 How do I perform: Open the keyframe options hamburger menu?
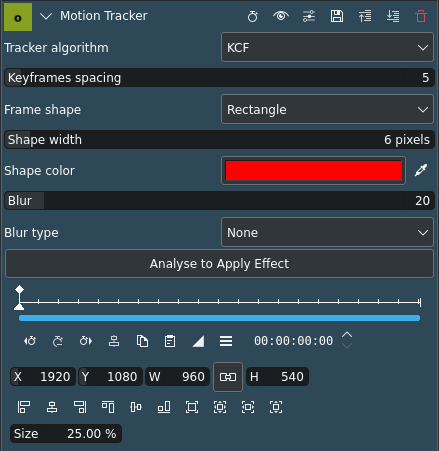[226, 341]
